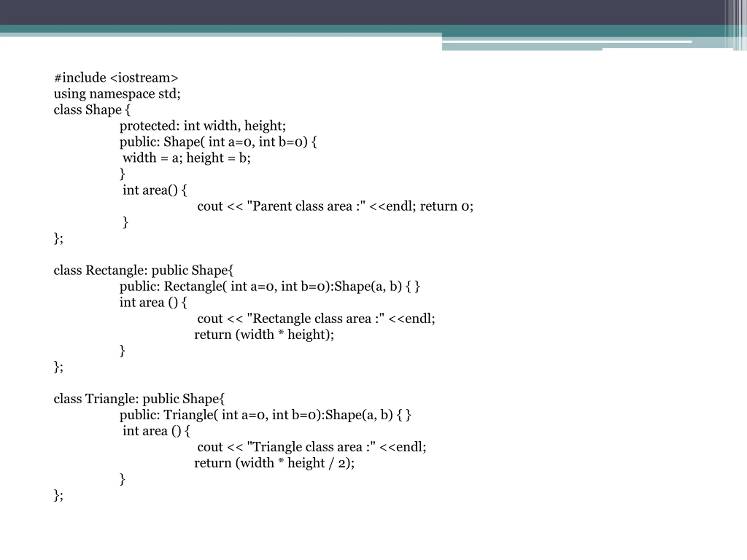Click the 'class Shape {' declaration

pyautogui.click(x=92, y=110)
